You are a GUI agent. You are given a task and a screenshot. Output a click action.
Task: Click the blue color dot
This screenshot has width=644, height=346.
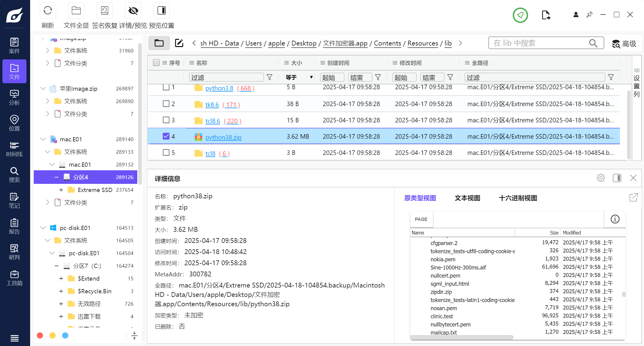coord(65,335)
